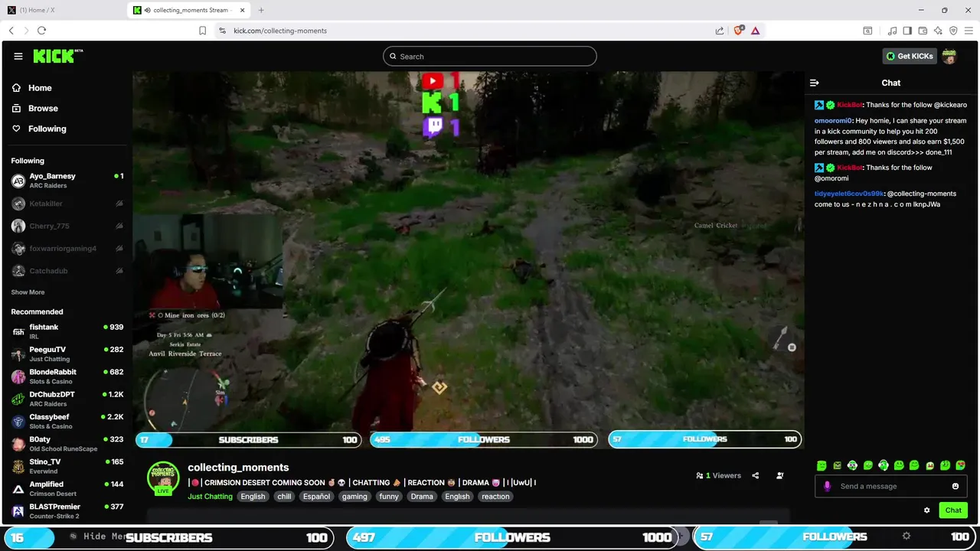Screen dimensions: 980x551
Task: Open Ayo_Barnesy channel in Following list
Action: [x=67, y=181]
